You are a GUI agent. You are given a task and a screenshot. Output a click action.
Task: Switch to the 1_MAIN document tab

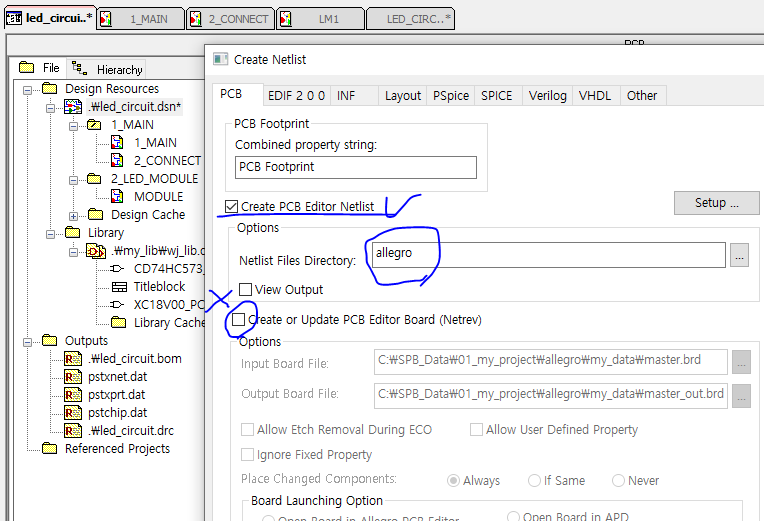click(140, 19)
